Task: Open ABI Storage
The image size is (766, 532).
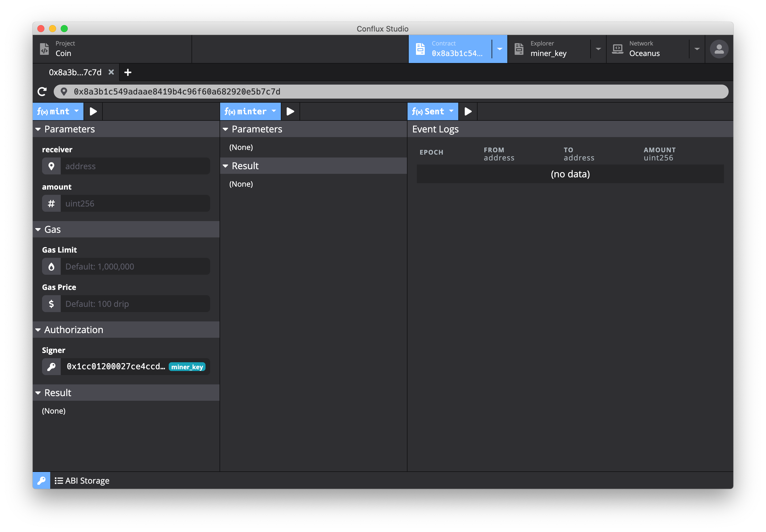Action: pyautogui.click(x=82, y=480)
